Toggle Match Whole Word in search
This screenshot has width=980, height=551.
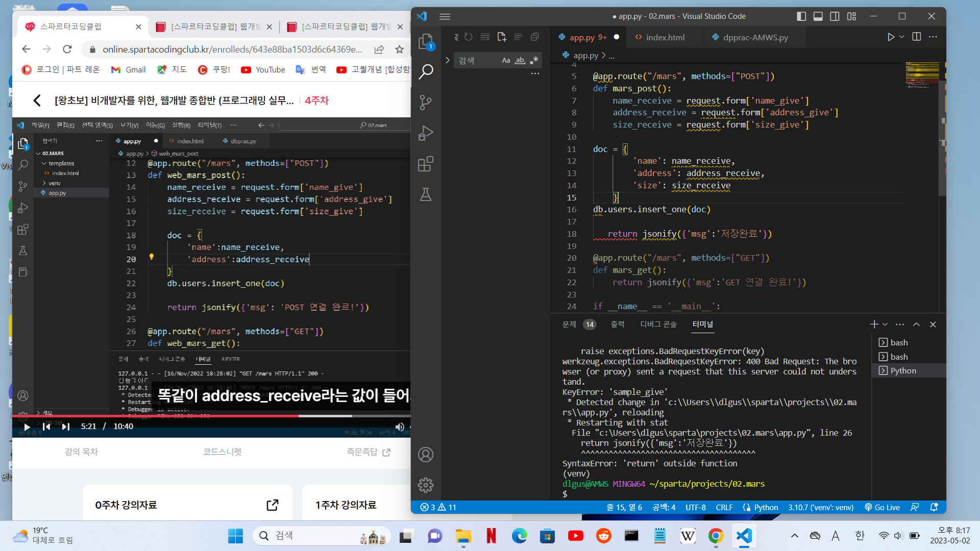tap(520, 60)
